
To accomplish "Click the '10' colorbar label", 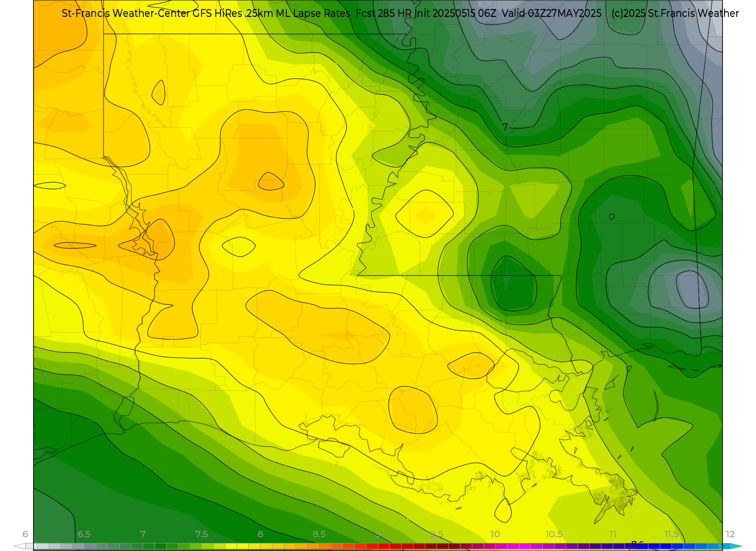I will click(x=495, y=534).
